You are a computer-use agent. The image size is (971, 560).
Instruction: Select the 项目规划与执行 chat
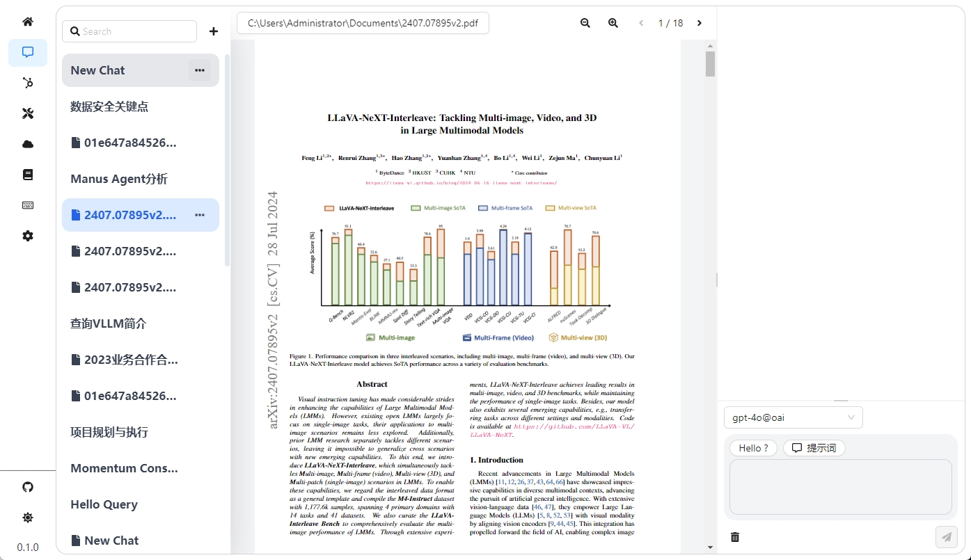[x=141, y=432]
